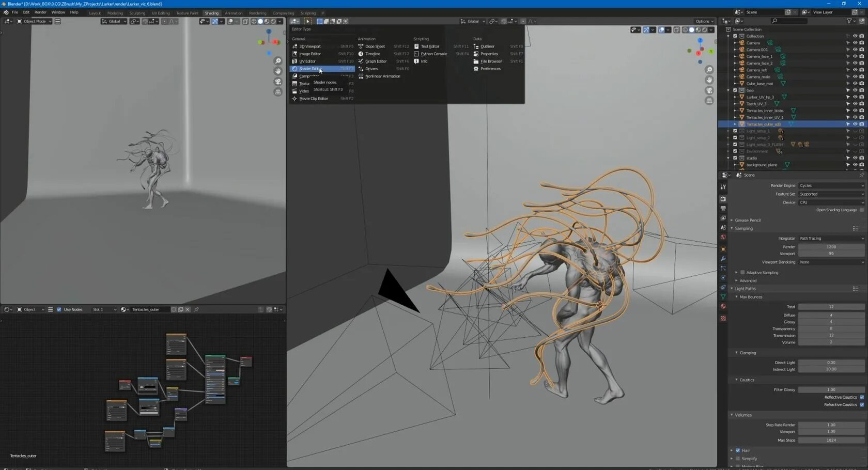This screenshot has height=470, width=868.
Task: Click Indirect Light clamping field
Action: pos(831,369)
